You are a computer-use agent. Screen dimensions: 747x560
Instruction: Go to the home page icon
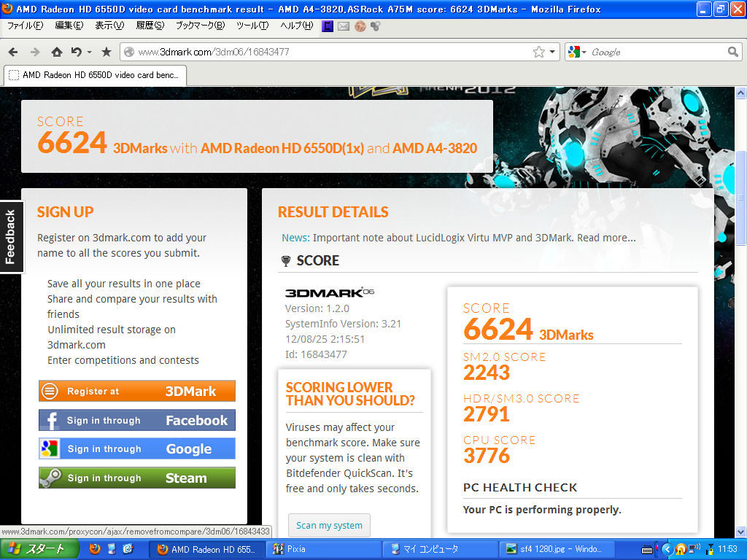pyautogui.click(x=56, y=52)
